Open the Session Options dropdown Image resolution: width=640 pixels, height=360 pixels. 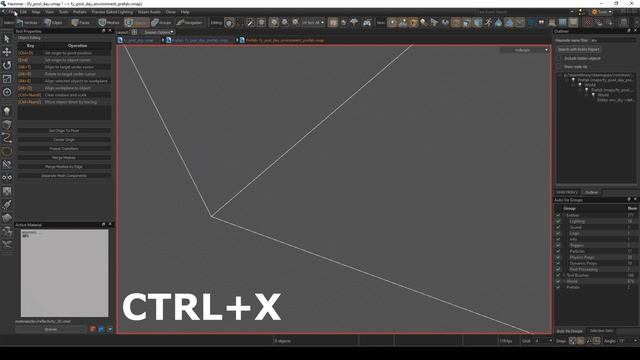point(158,32)
